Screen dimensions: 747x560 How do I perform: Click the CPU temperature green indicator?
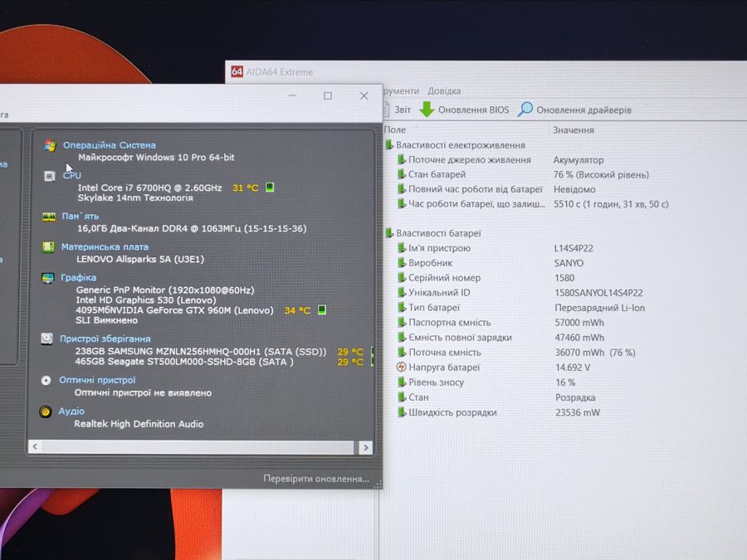[x=270, y=187]
